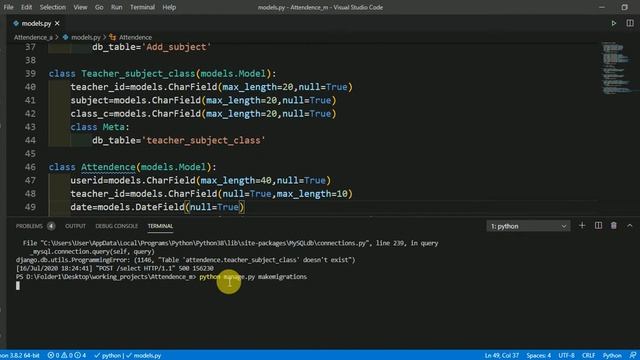Switch to the Output panel tab
Viewport: 640px width, 360px height.
click(x=76, y=226)
